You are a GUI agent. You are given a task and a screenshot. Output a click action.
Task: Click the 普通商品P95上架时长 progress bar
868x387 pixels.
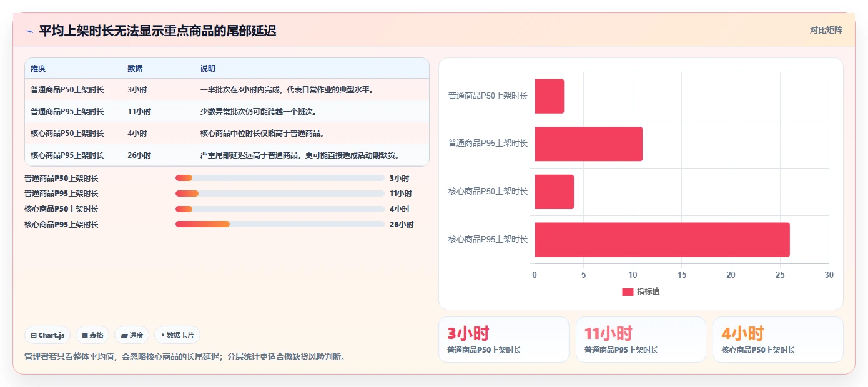tap(280, 193)
